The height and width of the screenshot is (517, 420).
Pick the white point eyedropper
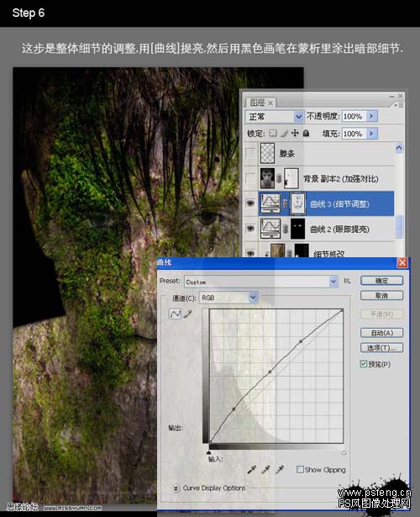tap(280, 470)
